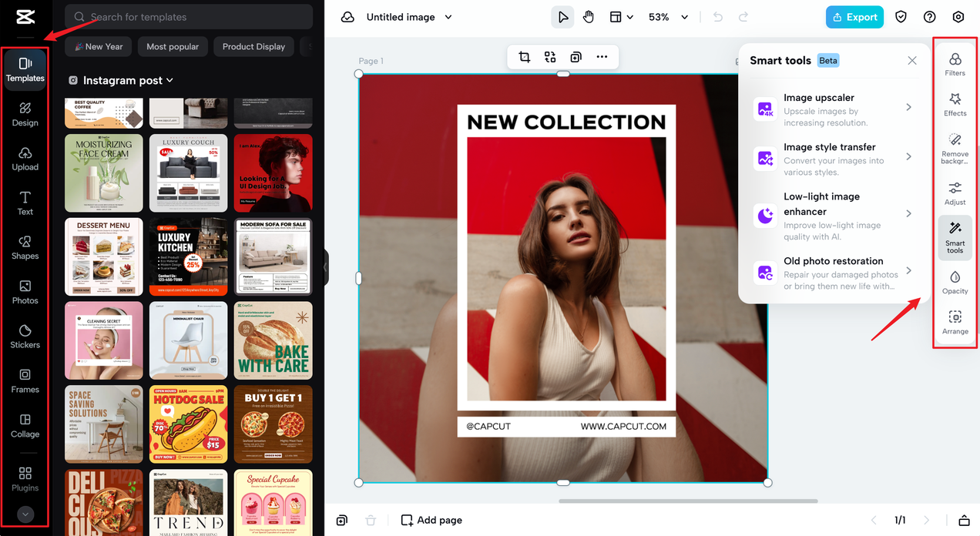Go to the previous page arrow

874,521
